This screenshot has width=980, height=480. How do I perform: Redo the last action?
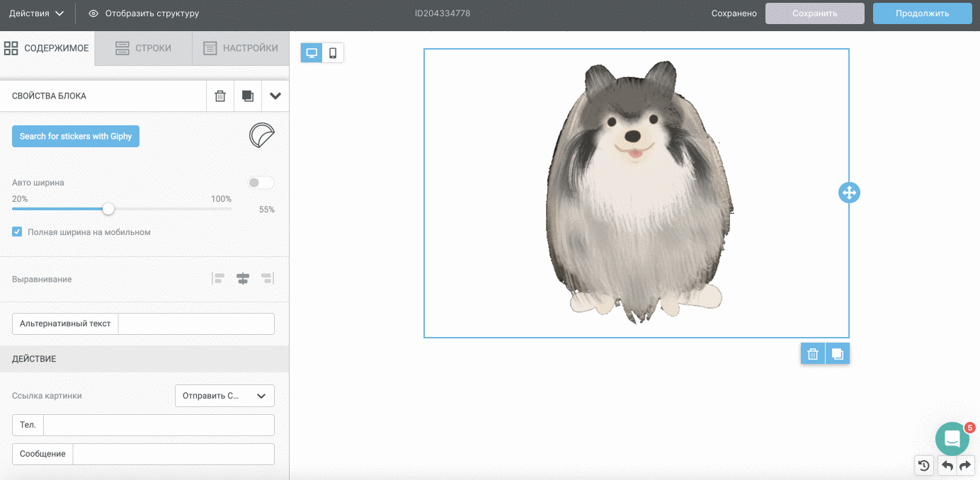point(965,465)
